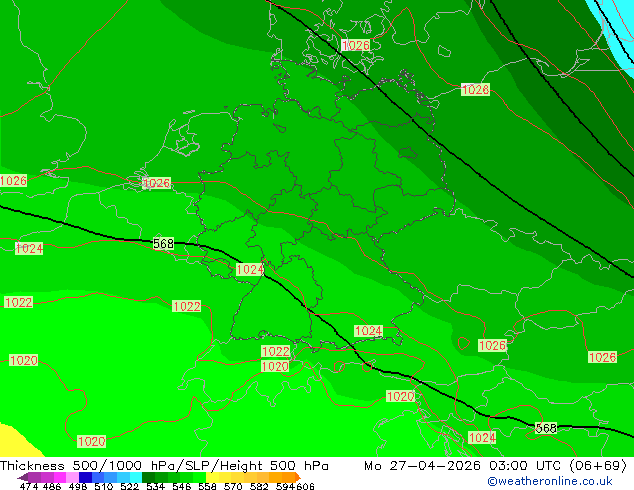Select the 558 legend value
Screen dimensions: 634x490
[x=207, y=486]
